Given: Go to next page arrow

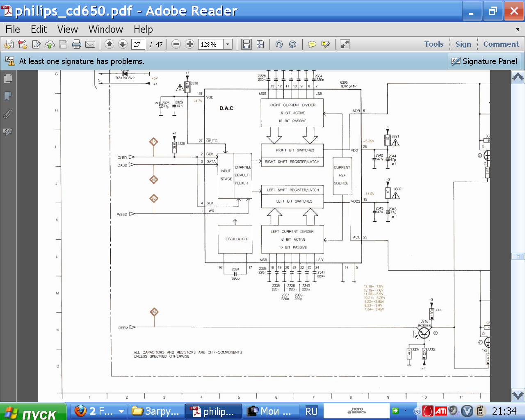Looking at the screenshot, I should tap(123, 44).
